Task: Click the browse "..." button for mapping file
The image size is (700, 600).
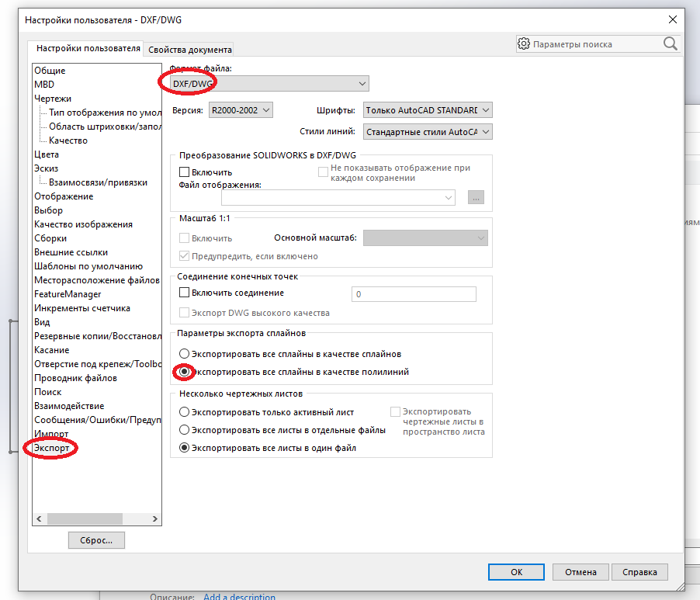Action: pyautogui.click(x=476, y=198)
